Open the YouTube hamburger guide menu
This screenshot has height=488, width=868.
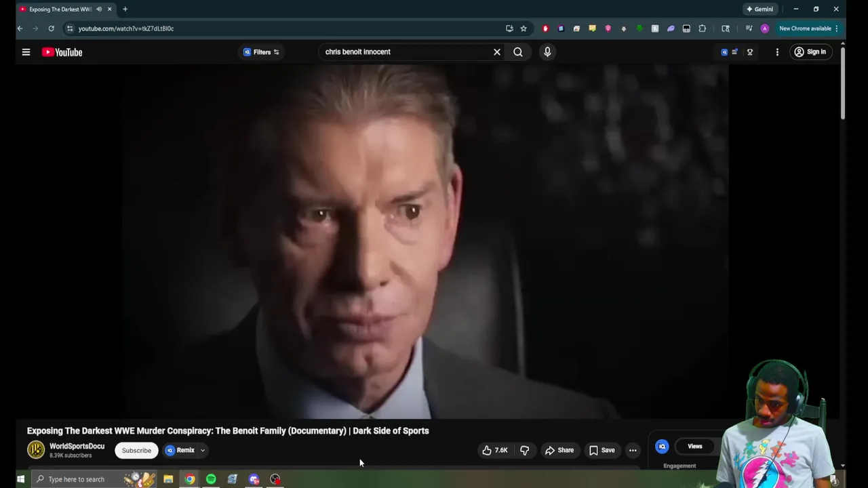[26, 52]
